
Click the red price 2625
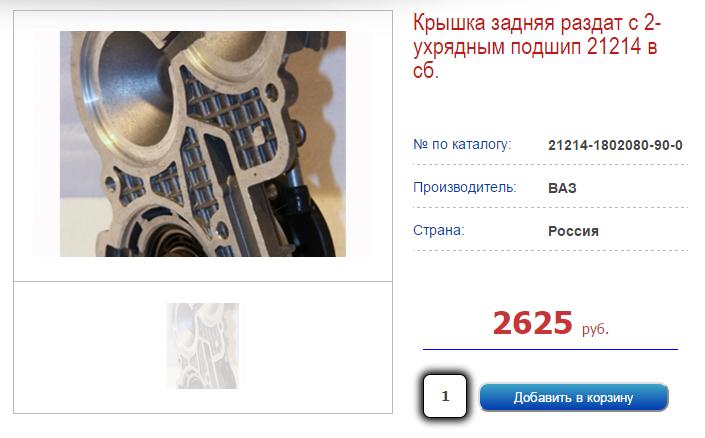pyautogui.click(x=532, y=323)
